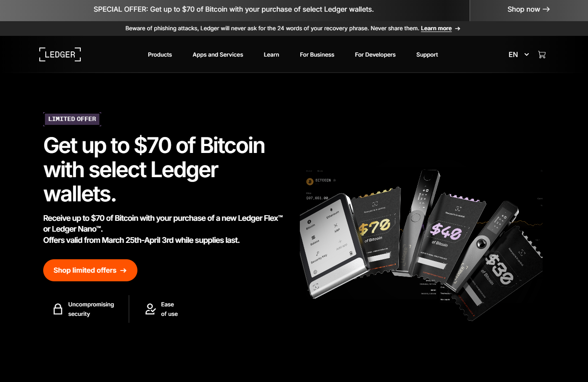Follow the Learn more phishing link
This screenshot has width=588, height=382.
(436, 29)
